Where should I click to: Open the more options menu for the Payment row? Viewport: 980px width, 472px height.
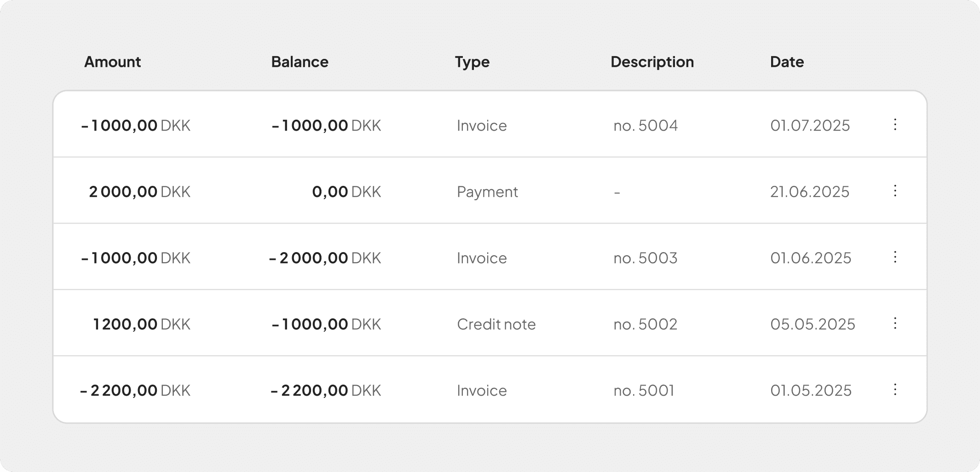click(895, 191)
